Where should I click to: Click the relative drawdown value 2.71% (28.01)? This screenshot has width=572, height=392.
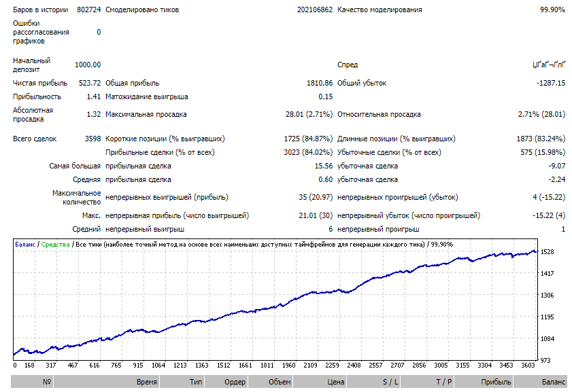pos(541,114)
